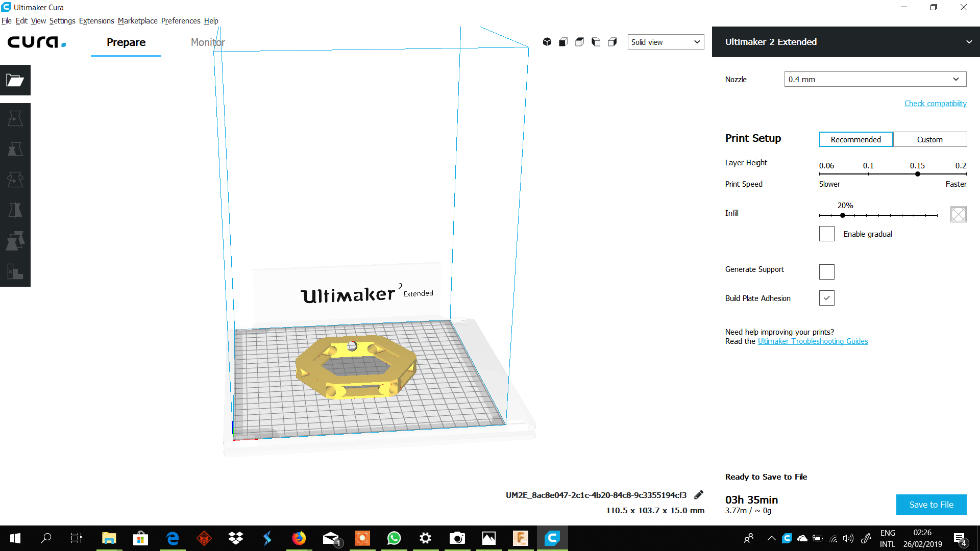
Task: Check the Generate Support checkbox
Action: click(x=826, y=271)
